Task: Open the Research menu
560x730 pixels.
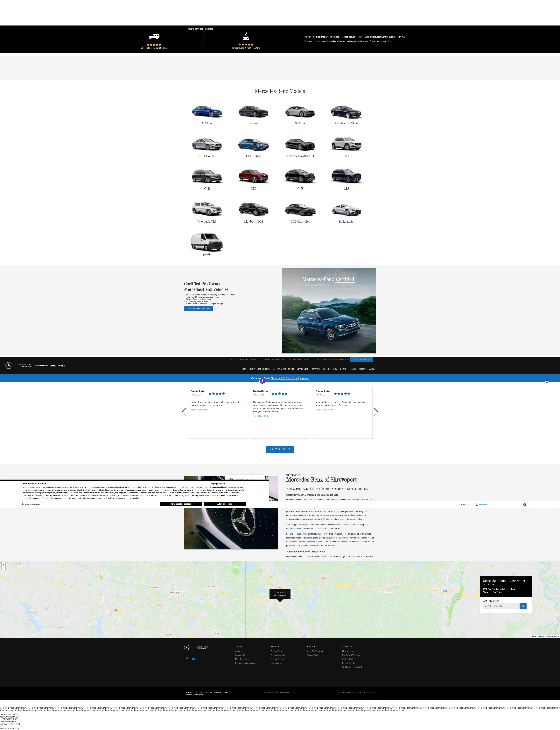Action: pyautogui.click(x=363, y=369)
